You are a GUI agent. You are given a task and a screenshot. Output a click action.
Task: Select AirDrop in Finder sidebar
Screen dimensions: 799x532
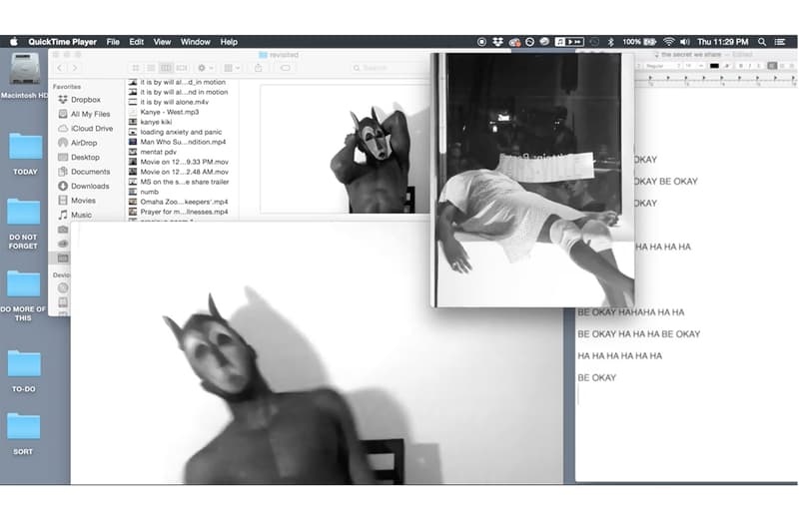tap(91, 143)
